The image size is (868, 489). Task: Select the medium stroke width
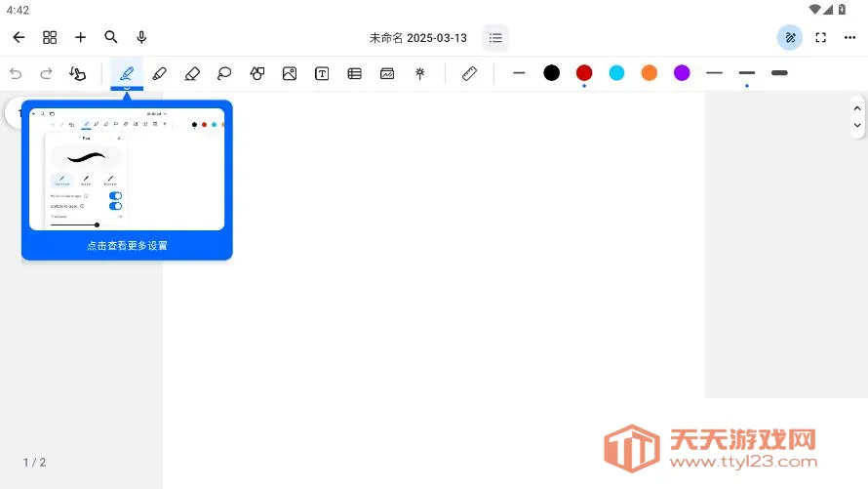747,72
